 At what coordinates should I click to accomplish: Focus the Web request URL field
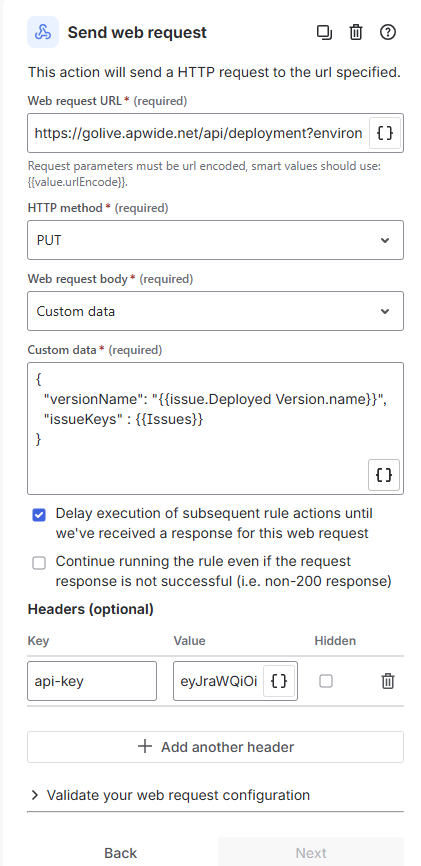click(x=198, y=133)
